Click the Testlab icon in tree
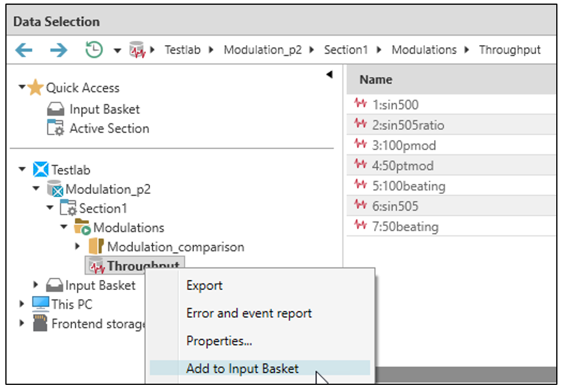The image size is (561, 392). (40, 170)
